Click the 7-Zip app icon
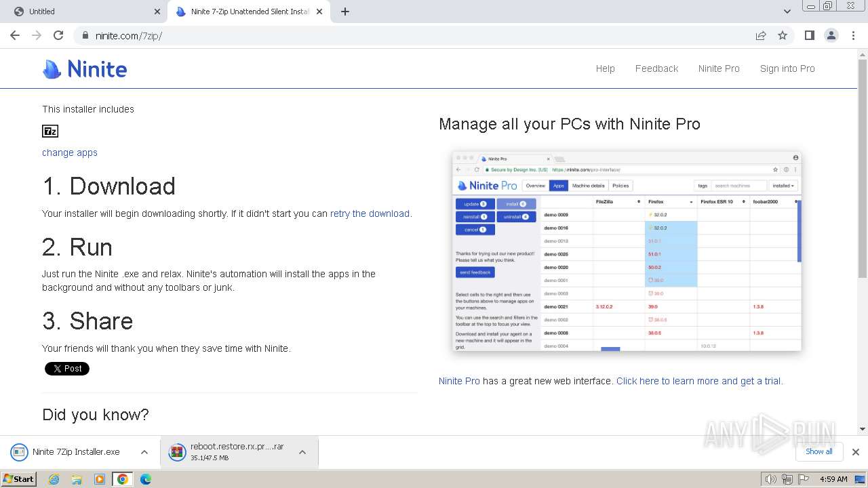Screen dimensions: 868x488 (x=50, y=131)
